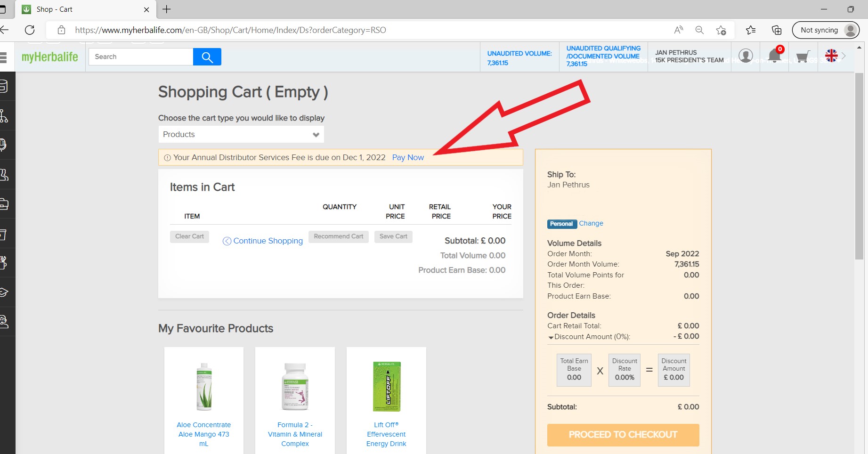Click the browser address bar URL
Screen dimensions: 868x454
230,30
